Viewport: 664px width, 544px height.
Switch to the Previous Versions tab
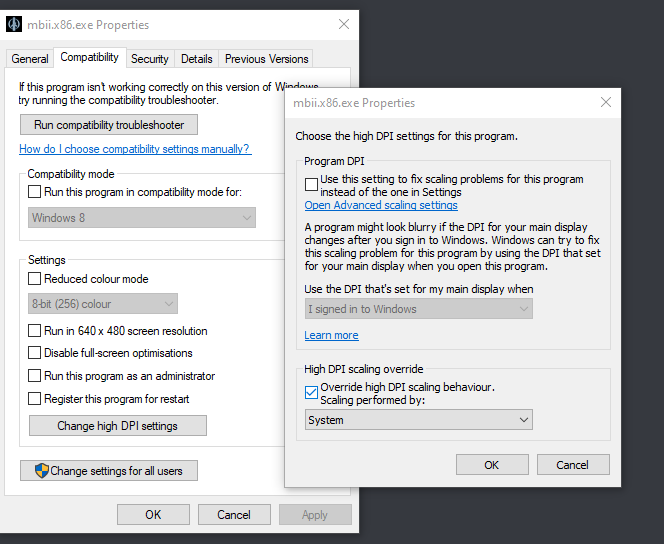266,59
